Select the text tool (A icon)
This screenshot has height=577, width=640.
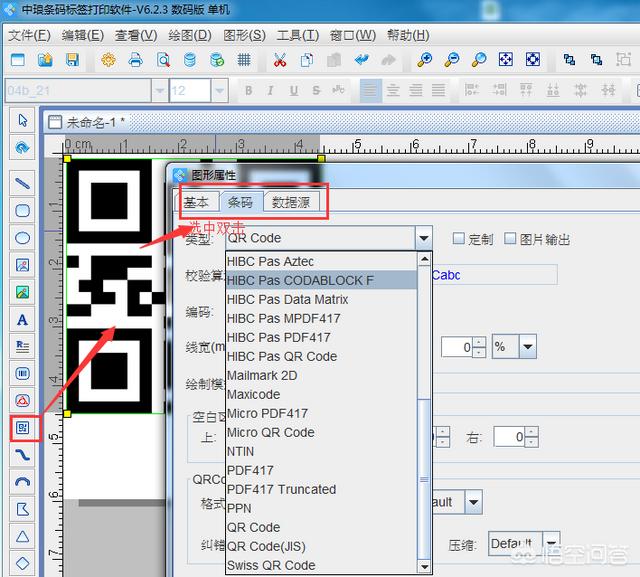(22, 320)
